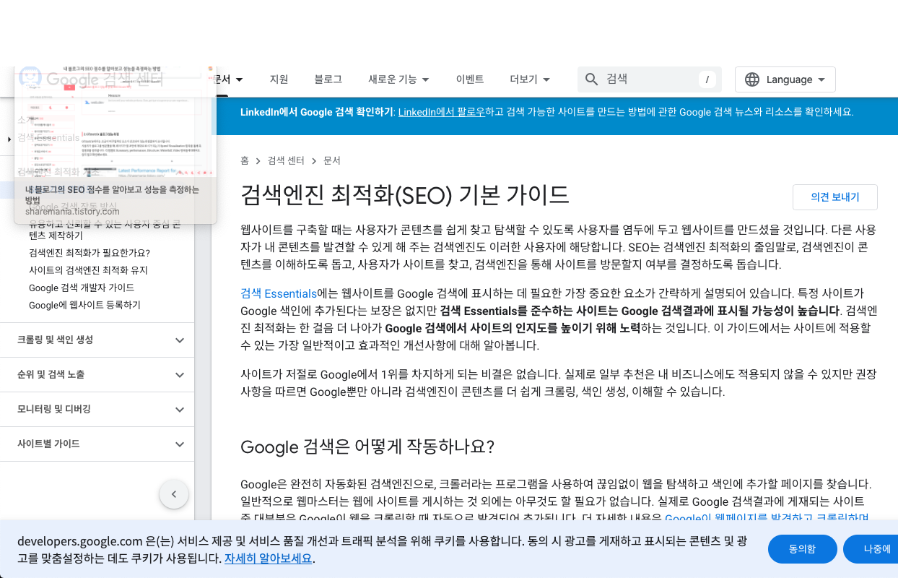Click the page title 검색엔진 최적화(SEO) 기본 가이드
Image resolution: width=924 pixels, height=578 pixels.
pyautogui.click(x=405, y=195)
